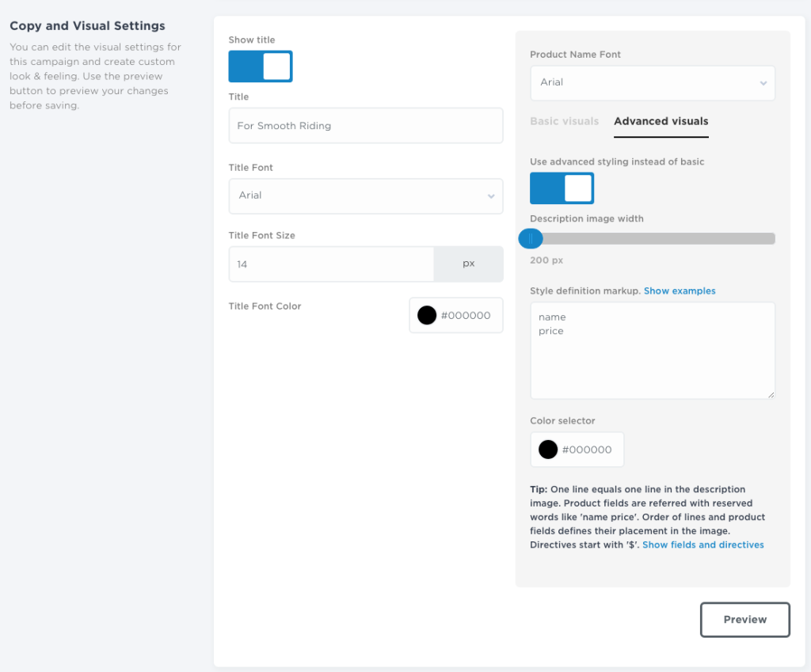The image size is (811, 672).
Task: Disable the advanced styling toggle
Action: [x=562, y=188]
